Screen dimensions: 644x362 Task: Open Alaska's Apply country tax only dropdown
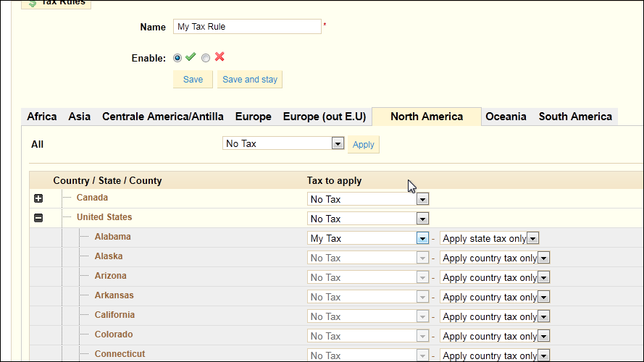(495, 258)
